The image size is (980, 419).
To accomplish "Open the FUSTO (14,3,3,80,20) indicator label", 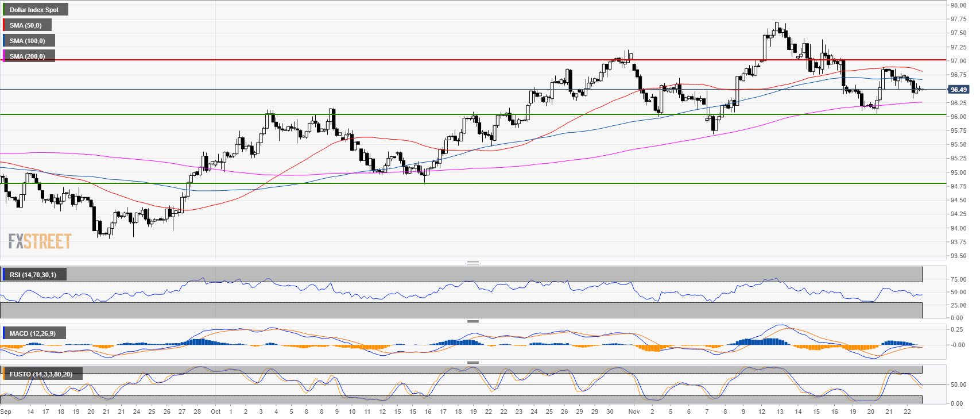I will (41, 374).
